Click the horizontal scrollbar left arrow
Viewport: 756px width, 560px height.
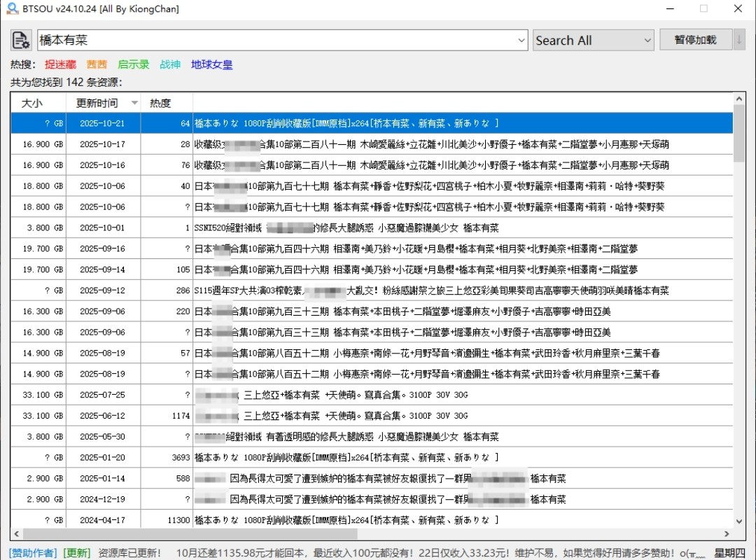tap(17, 534)
